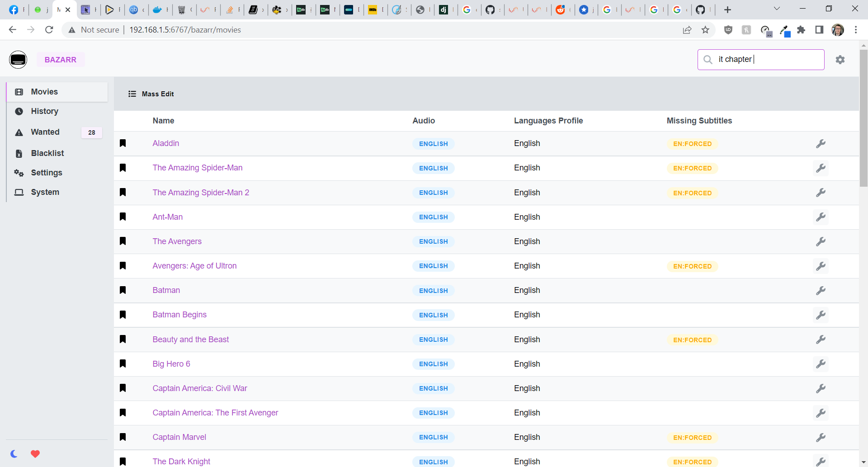Expand the browser tab list chevron

(777, 8)
